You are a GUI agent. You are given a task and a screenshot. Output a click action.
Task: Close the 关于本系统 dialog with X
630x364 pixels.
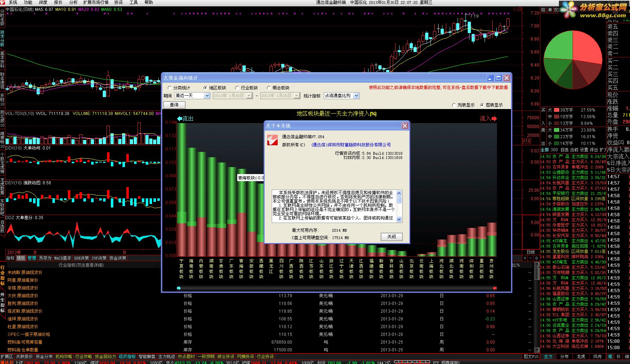(405, 126)
